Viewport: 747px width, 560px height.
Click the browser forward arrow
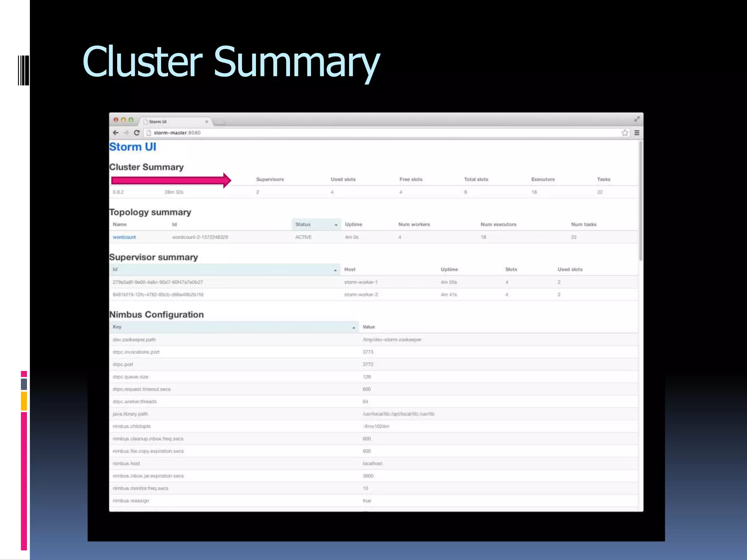coord(126,133)
